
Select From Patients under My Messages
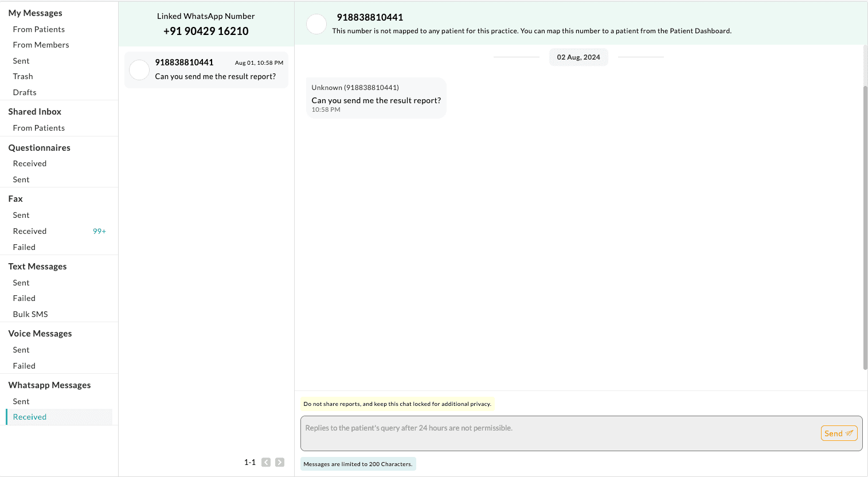click(x=39, y=29)
